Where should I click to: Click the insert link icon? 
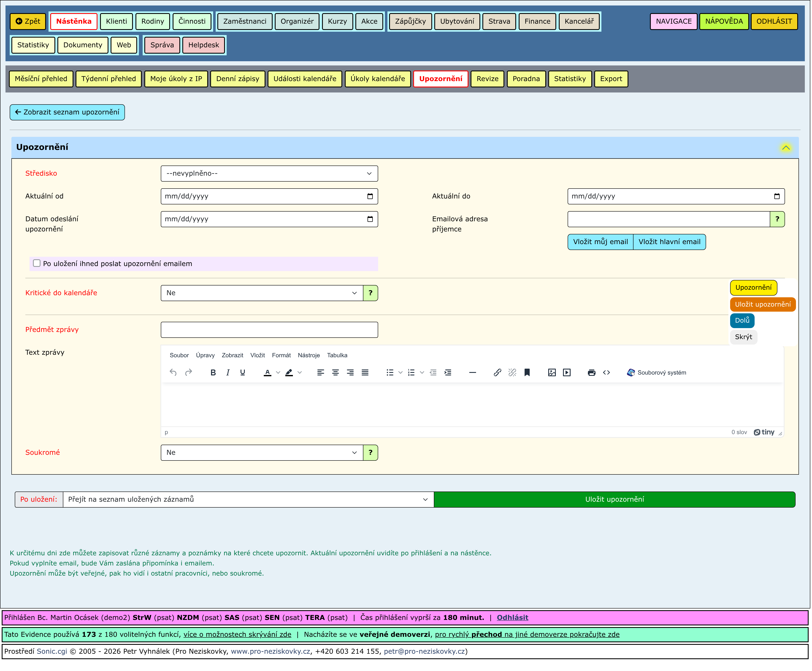[x=497, y=373]
